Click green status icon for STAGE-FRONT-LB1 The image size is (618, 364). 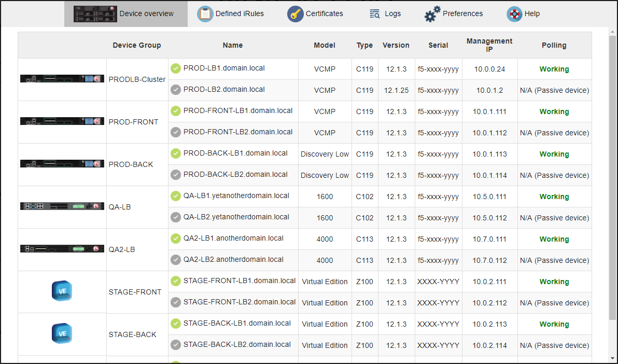coord(176,281)
